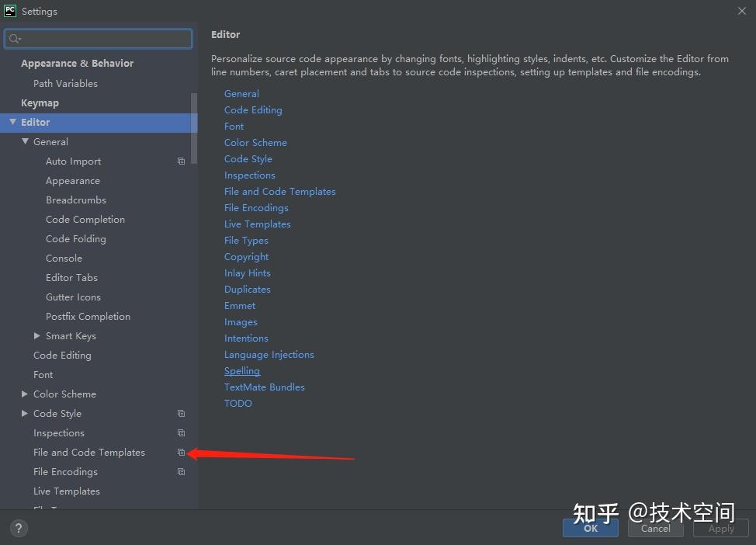Expand the Color Scheme node
Screen dimensions: 756x545
tap(25, 394)
